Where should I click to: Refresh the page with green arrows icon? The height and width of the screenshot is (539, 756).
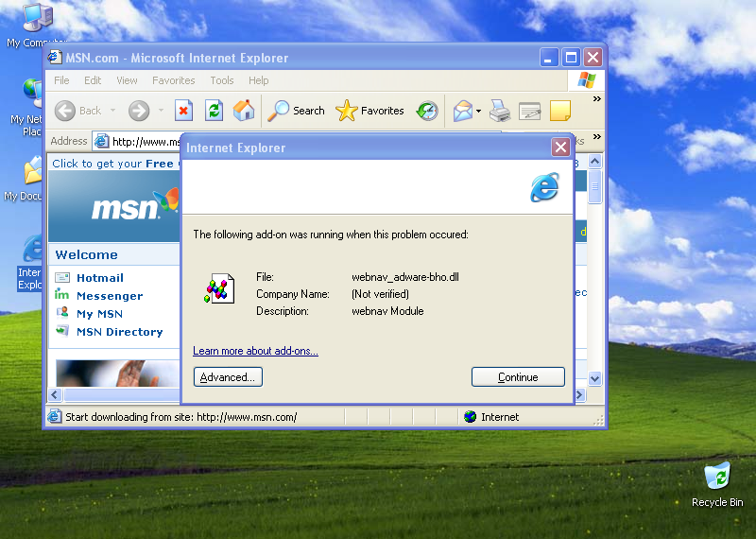tap(214, 111)
